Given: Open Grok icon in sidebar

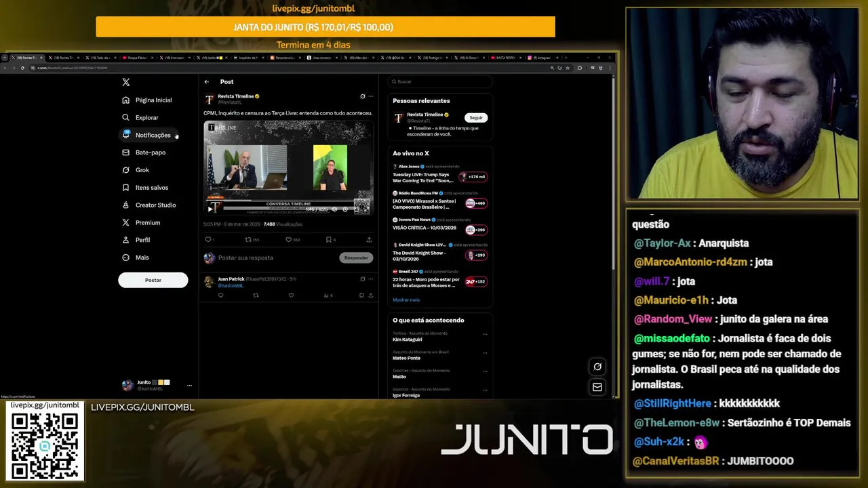Looking at the screenshot, I should [125, 170].
